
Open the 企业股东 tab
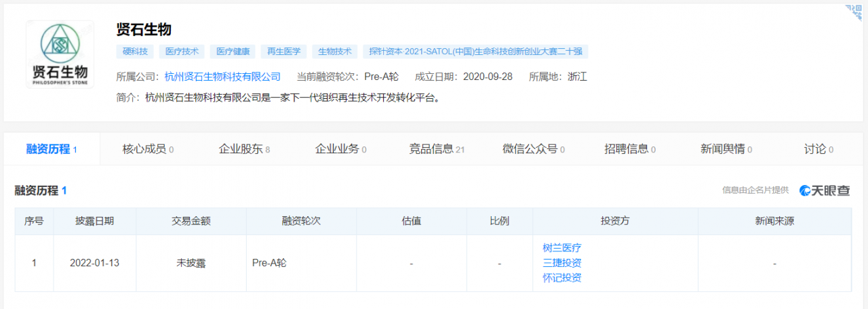[x=244, y=149]
